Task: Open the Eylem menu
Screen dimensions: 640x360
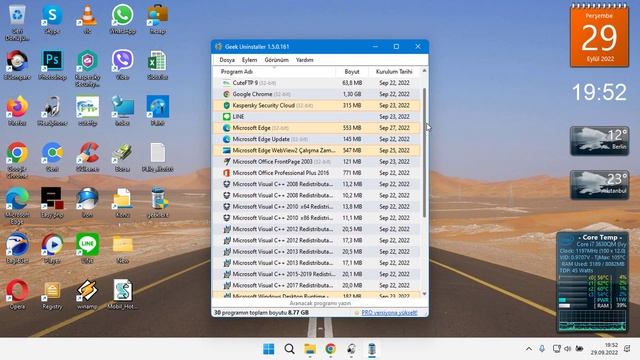Action: [249, 60]
